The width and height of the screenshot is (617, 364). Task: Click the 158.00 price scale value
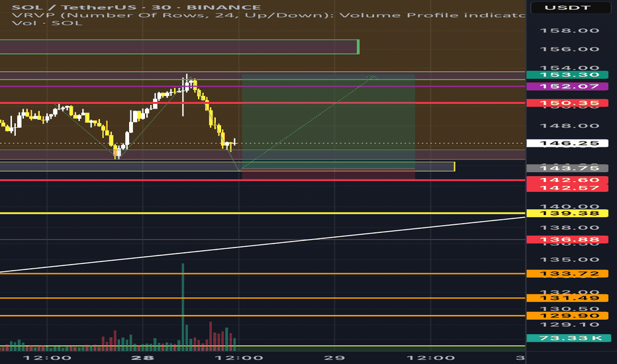[x=570, y=30]
